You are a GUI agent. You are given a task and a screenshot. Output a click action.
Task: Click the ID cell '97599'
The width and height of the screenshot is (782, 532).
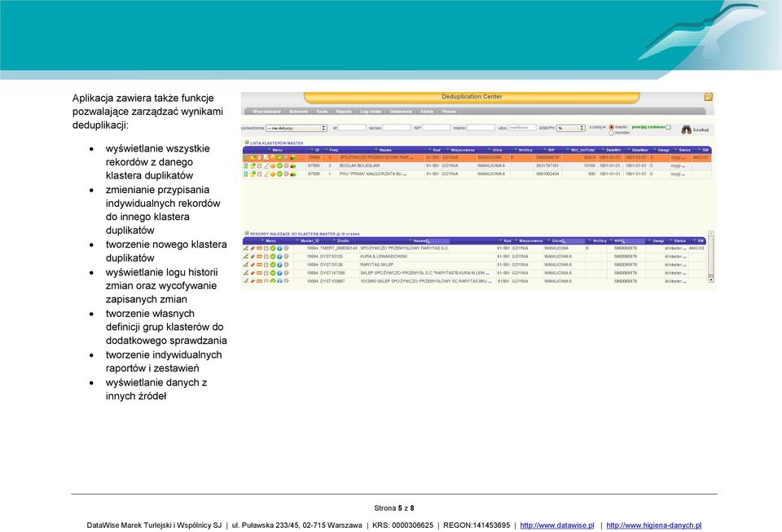coord(314,174)
